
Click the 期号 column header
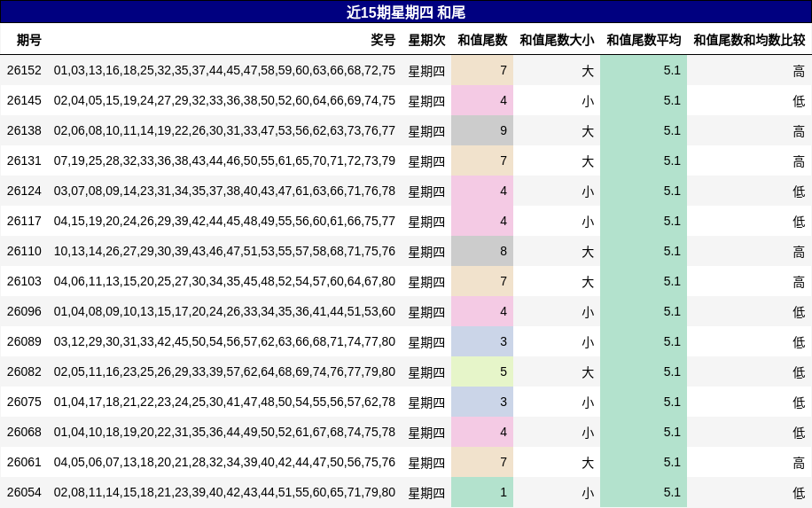click(29, 40)
